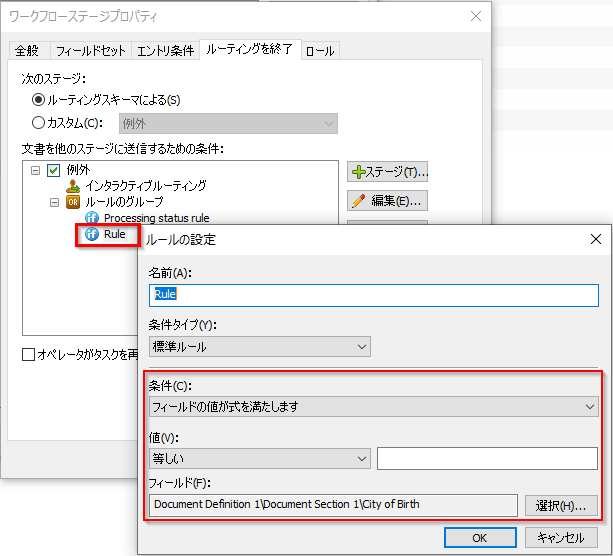Select the Rule tree row
Viewport: 613px width, 556px height.
pyautogui.click(x=115, y=234)
